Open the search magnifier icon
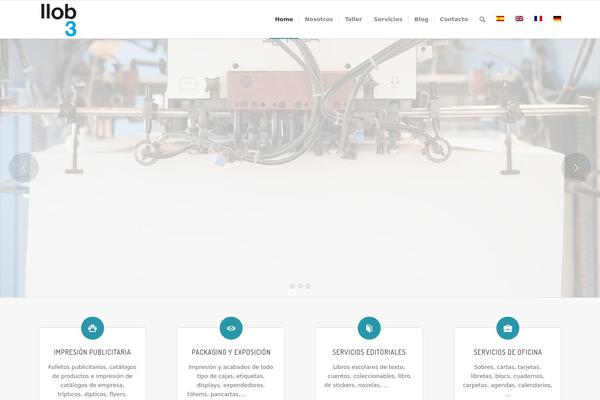 482,19
